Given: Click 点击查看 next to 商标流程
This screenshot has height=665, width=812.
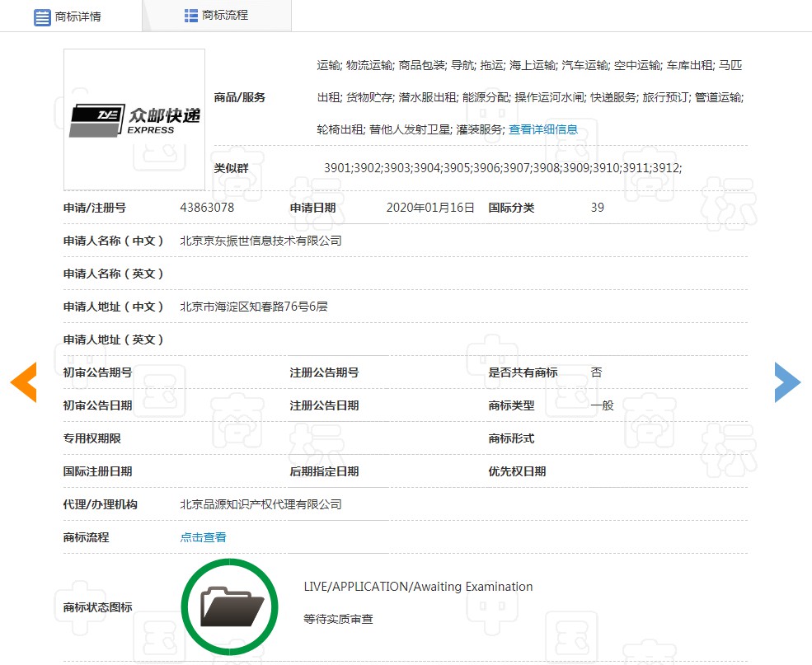Looking at the screenshot, I should [203, 536].
